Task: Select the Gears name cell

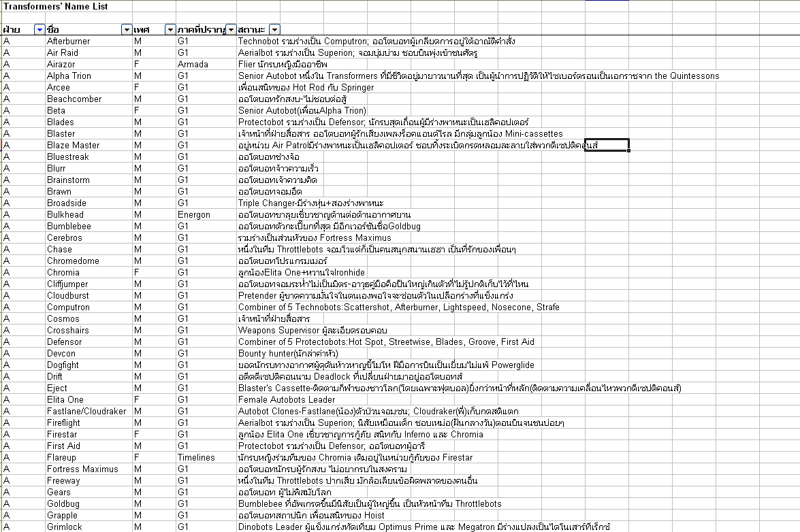Action: click(x=89, y=493)
